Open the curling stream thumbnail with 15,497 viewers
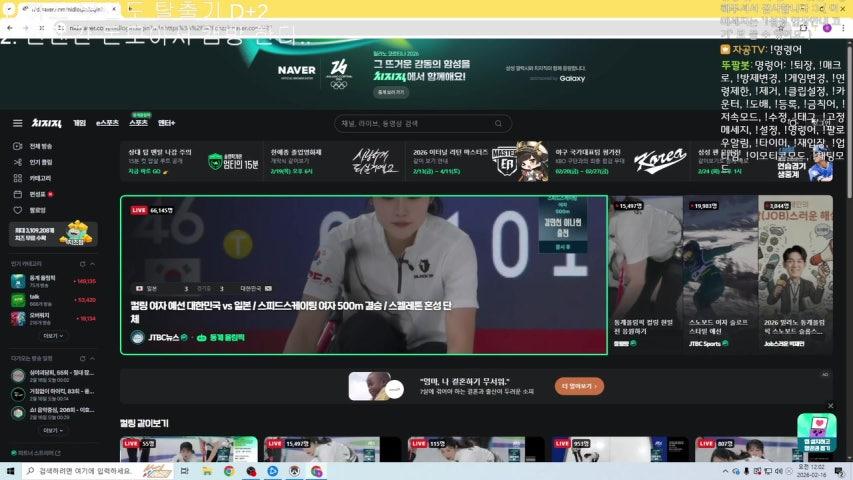Image resolution: width=853 pixels, height=480 pixels. pos(645,274)
